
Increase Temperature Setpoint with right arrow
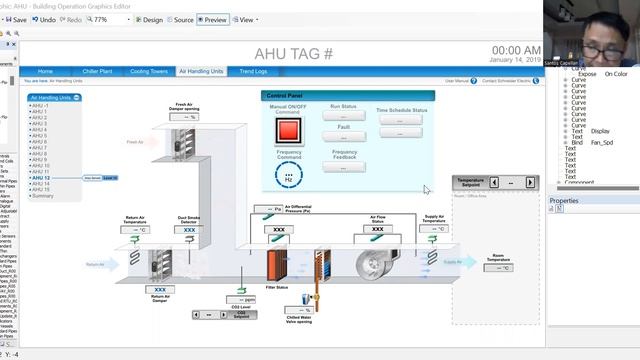click(x=530, y=182)
